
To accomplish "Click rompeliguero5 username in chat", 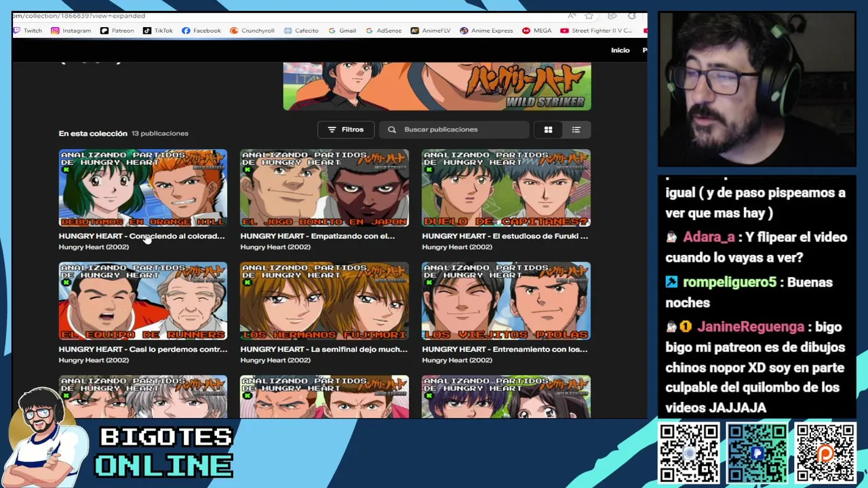I will coord(730,283).
